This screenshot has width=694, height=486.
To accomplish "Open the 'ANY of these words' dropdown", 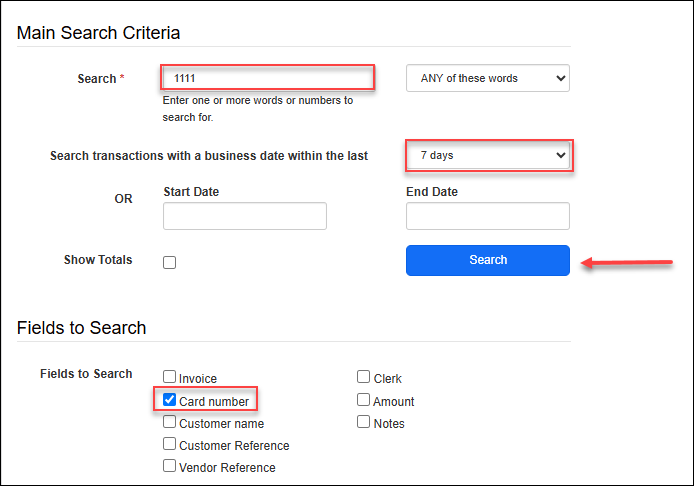I will click(487, 78).
